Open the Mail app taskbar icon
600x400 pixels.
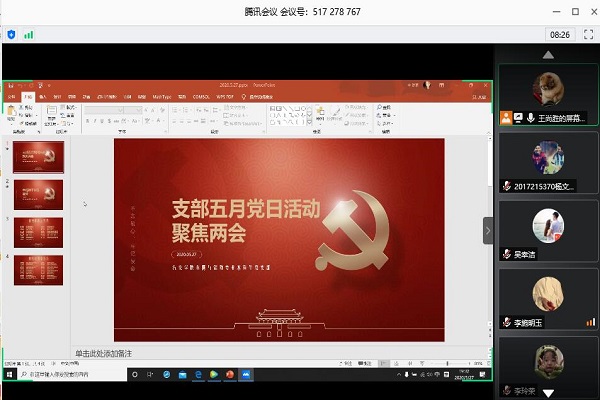point(183,374)
